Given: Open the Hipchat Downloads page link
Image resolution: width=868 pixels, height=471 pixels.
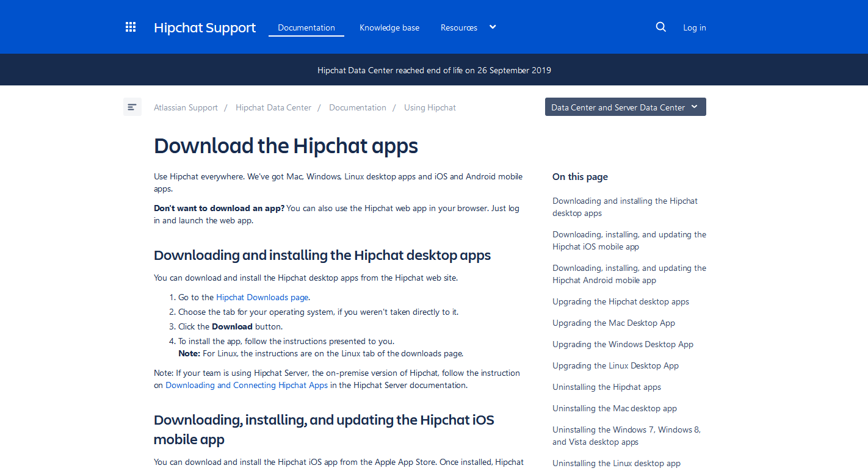Looking at the screenshot, I should tap(262, 297).
